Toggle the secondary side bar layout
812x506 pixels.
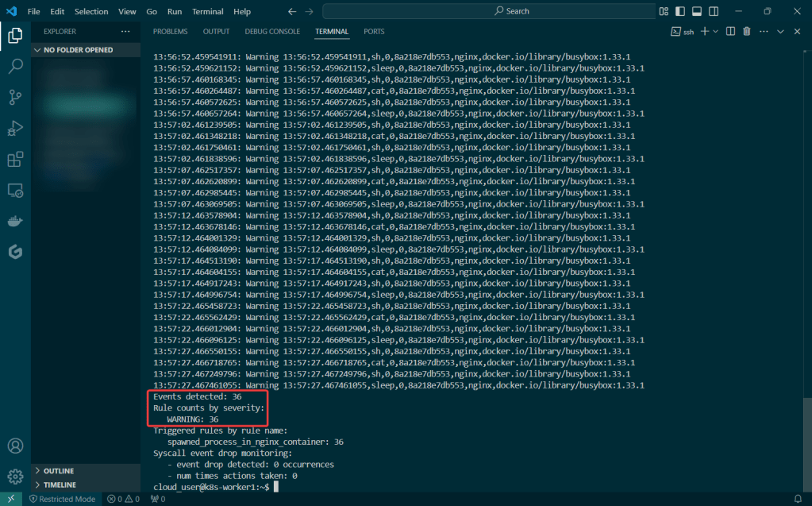714,12
